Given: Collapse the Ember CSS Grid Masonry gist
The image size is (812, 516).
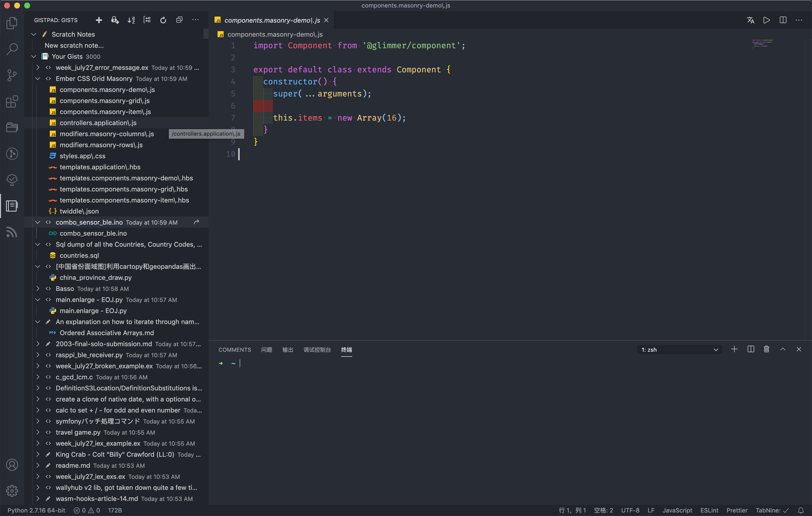Looking at the screenshot, I should pos(37,79).
